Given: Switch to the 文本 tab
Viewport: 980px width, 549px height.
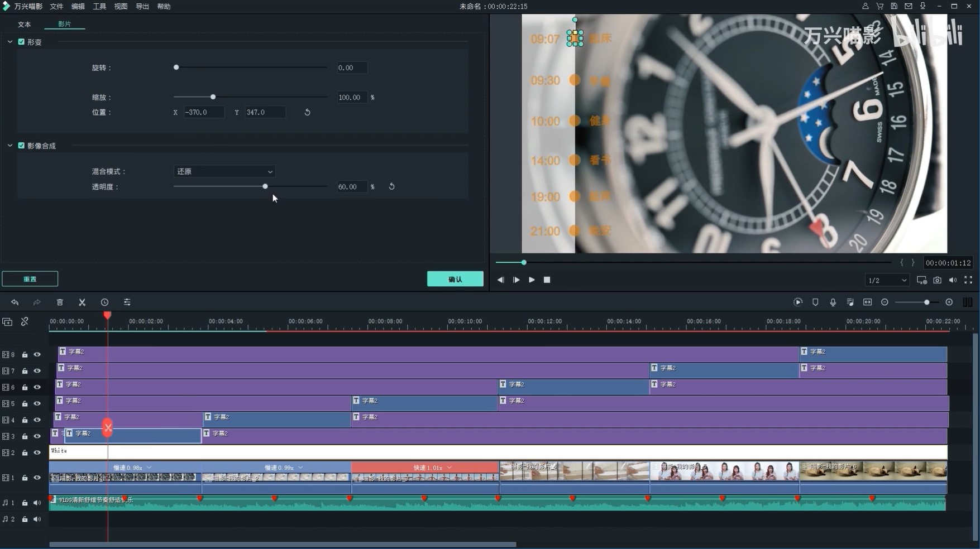Looking at the screenshot, I should (x=25, y=25).
